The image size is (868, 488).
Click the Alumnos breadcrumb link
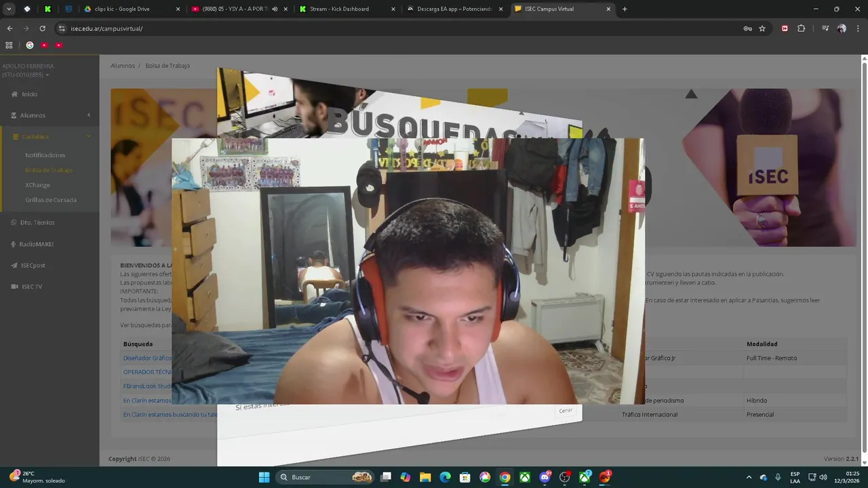pyautogui.click(x=123, y=66)
